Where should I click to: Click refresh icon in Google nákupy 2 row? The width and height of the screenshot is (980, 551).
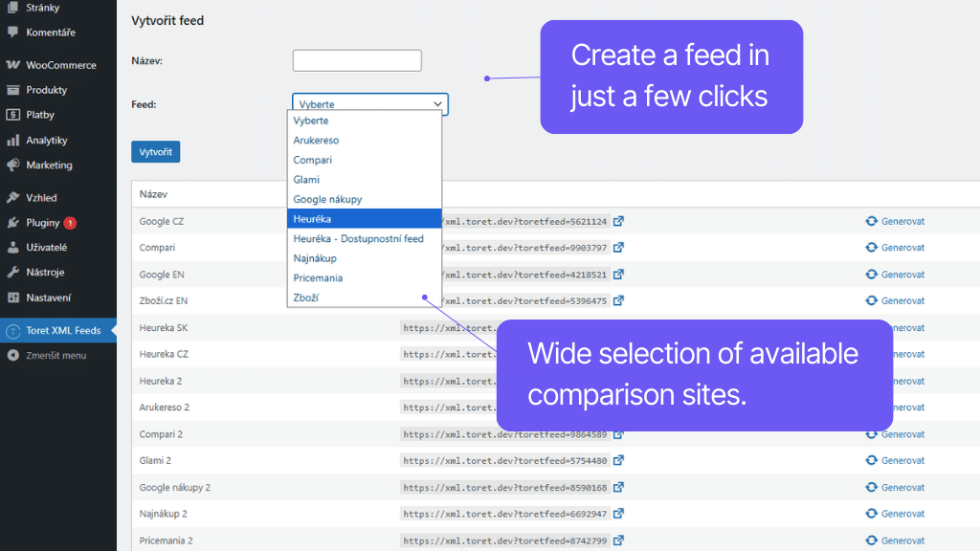871,487
